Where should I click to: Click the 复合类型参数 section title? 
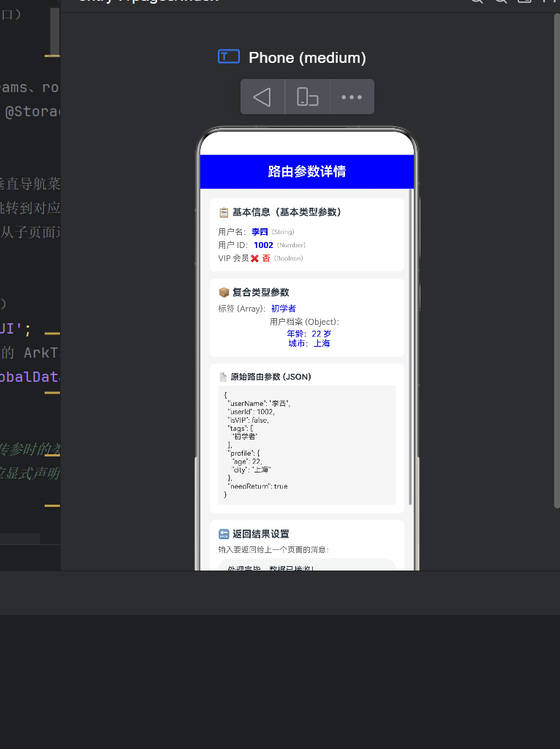tap(261, 293)
